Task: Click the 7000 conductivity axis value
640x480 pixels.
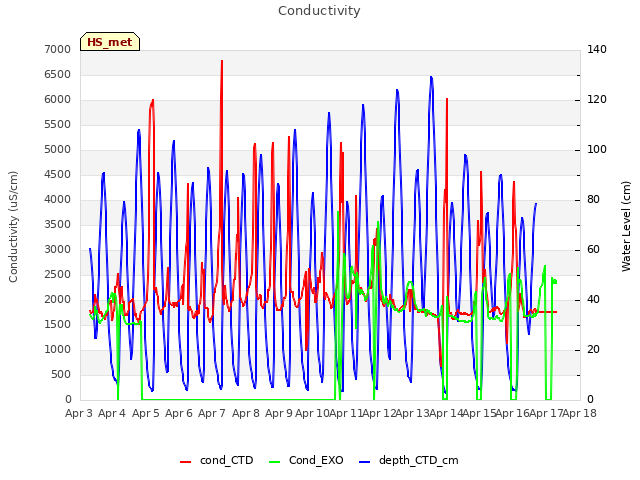Action: click(58, 49)
